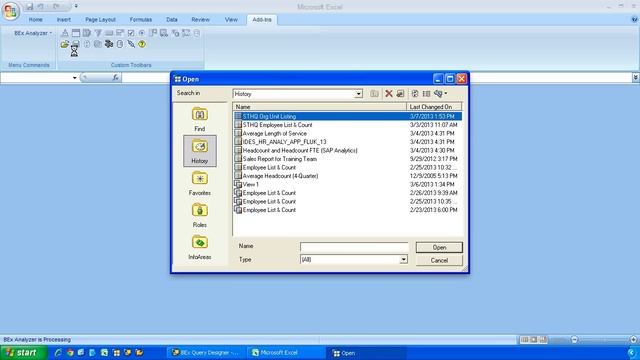Click the zoom out minus on zoom slider

point(574,340)
